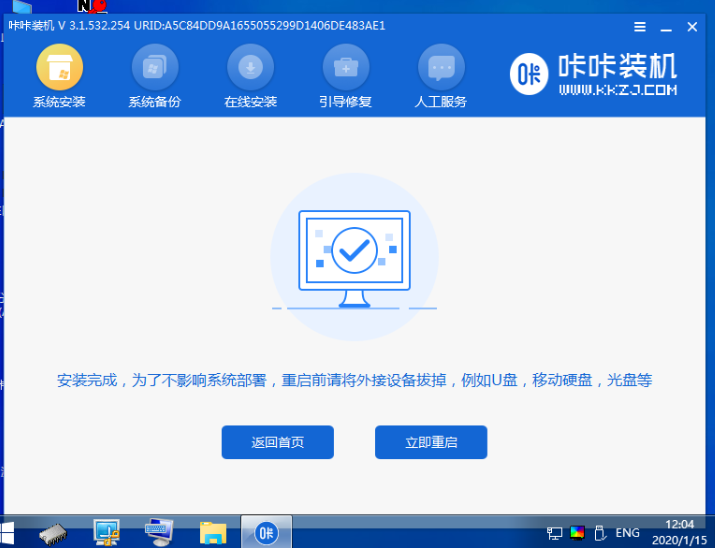The height and width of the screenshot is (548, 715).
Task: Switch to 系统备份 (System Backup)
Action: click(x=155, y=77)
